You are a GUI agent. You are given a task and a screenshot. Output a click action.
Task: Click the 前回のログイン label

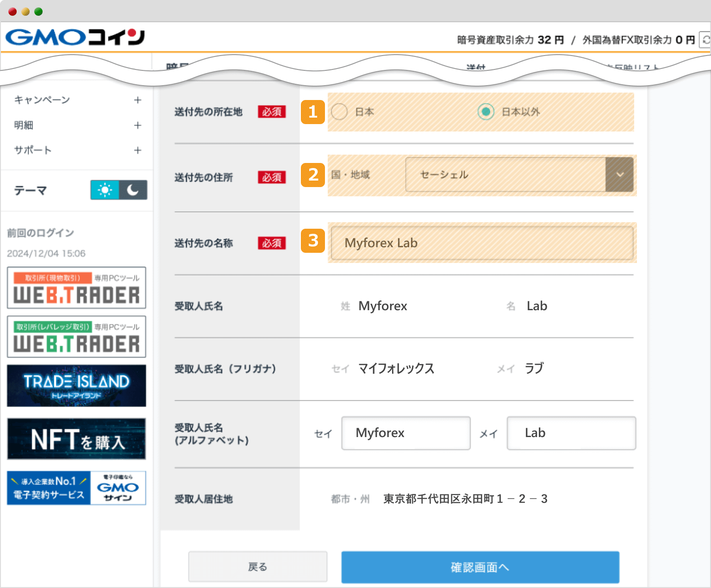[41, 233]
